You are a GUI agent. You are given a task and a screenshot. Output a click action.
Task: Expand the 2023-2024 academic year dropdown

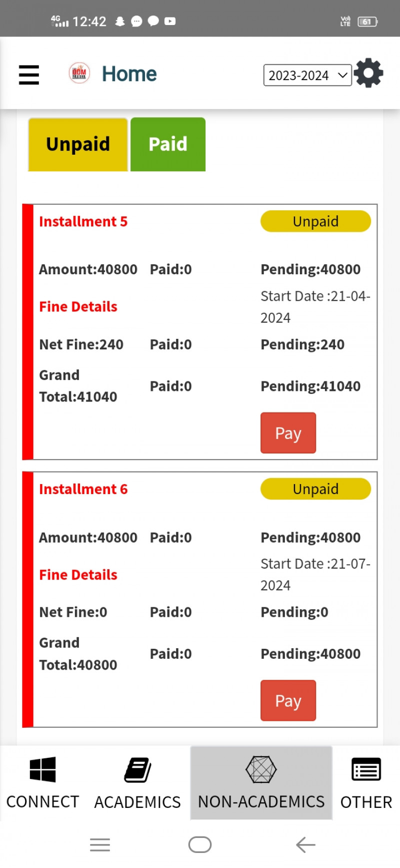click(307, 76)
